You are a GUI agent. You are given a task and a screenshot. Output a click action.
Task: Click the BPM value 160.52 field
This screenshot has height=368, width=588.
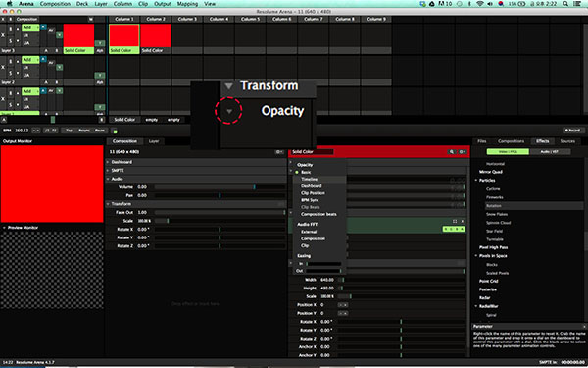(x=22, y=131)
